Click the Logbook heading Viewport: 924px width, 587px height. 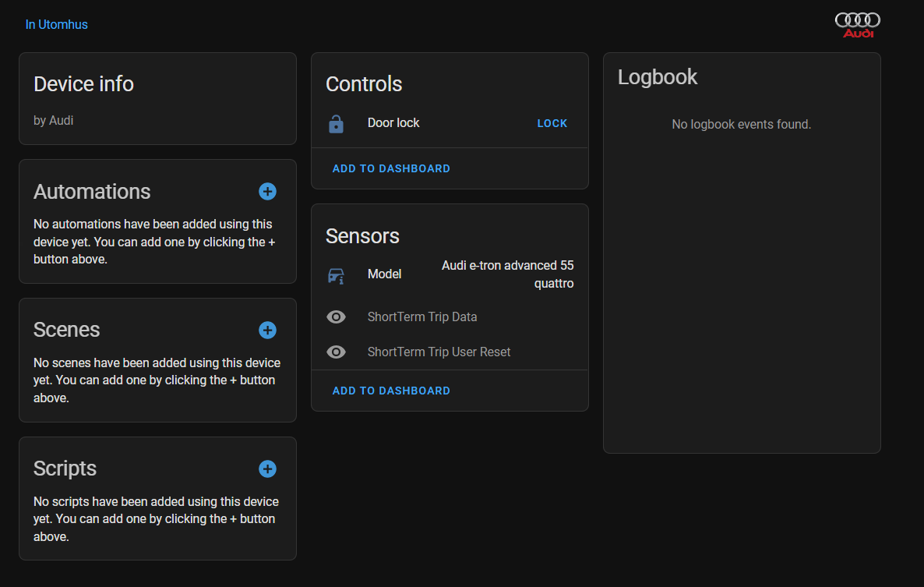tap(658, 77)
